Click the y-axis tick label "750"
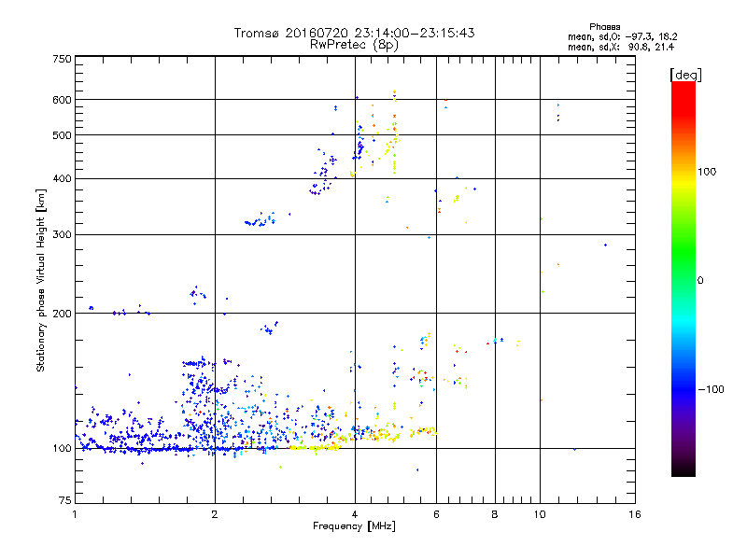Viewport: 747px width, 560px height. click(63, 59)
